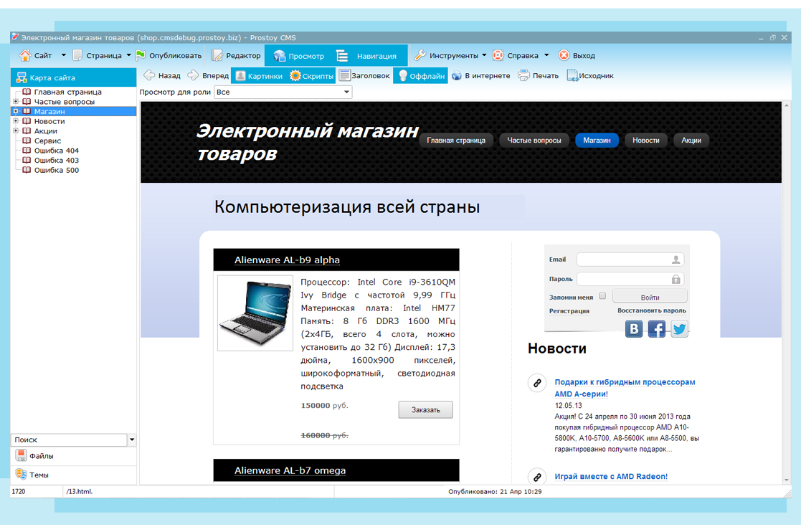Toggle the Заголовок header display
The image size is (801, 532).
click(364, 75)
